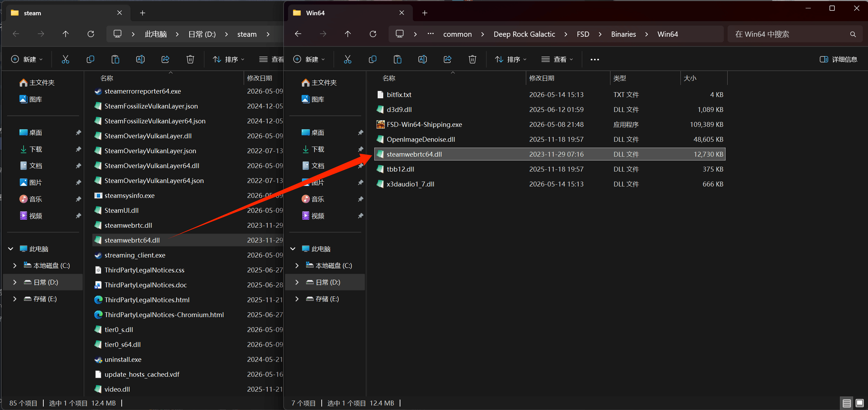Viewport: 868px width, 410px height.
Task: Expand 日常 (D:) in the Win64 window tree
Action: (297, 282)
